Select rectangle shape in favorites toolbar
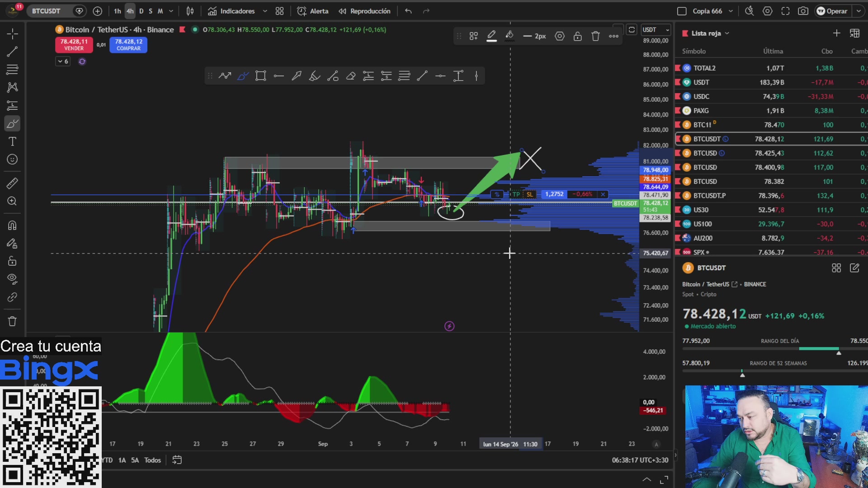Screen dimensions: 868x488 tap(260, 76)
